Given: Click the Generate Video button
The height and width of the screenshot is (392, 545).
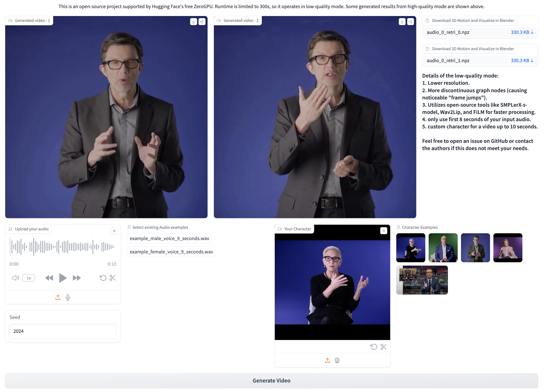Looking at the screenshot, I should tap(271, 380).
